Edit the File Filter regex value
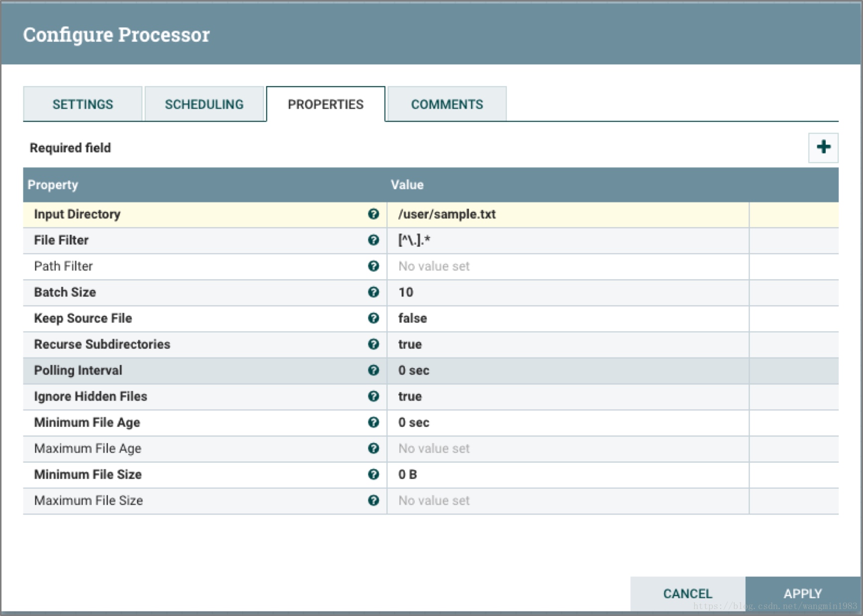This screenshot has width=863, height=616. 568,240
